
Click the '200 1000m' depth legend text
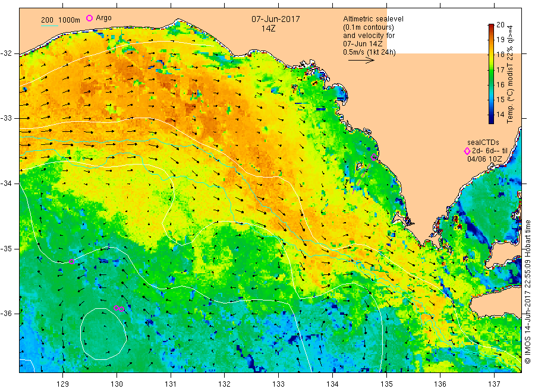(x=61, y=20)
